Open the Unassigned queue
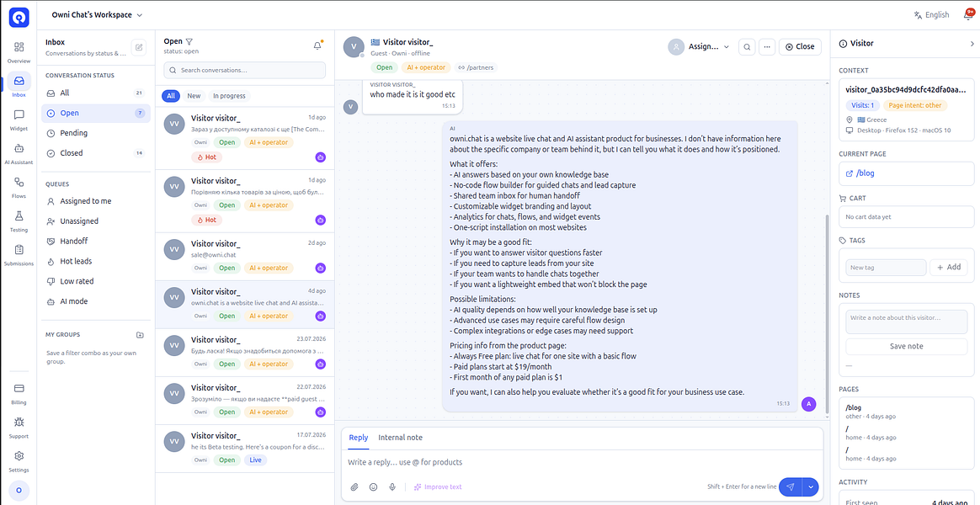 (96, 221)
